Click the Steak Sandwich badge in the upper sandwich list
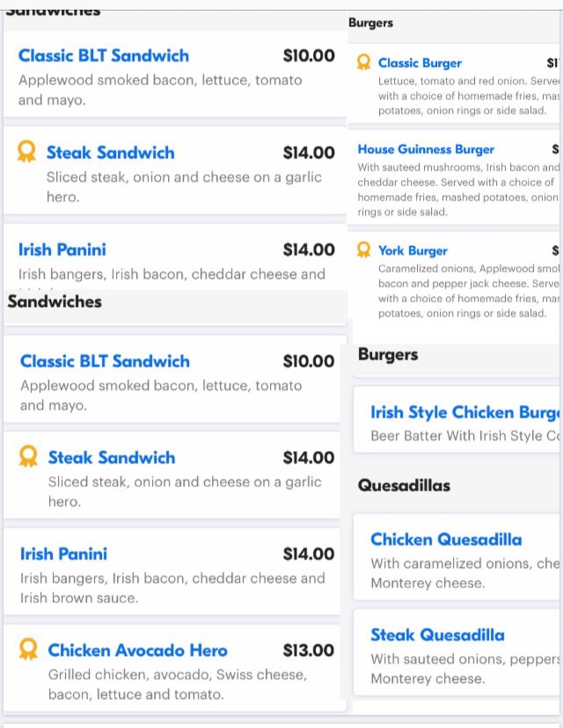The image size is (563, 728). click(27, 152)
